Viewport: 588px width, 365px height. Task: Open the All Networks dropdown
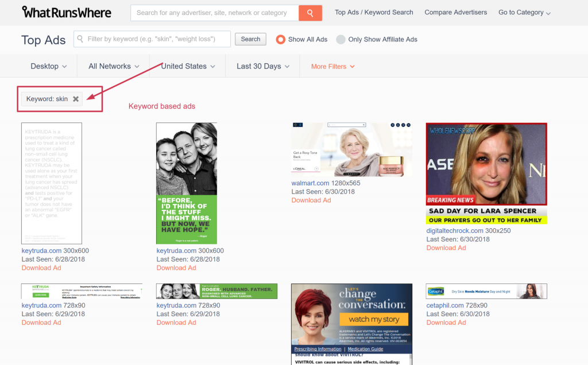tap(114, 66)
